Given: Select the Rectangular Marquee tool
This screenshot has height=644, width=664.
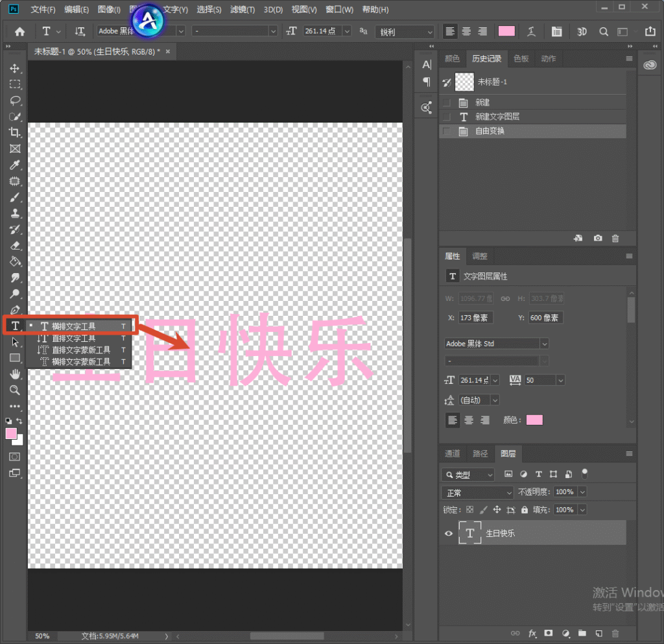Looking at the screenshot, I should (15, 84).
